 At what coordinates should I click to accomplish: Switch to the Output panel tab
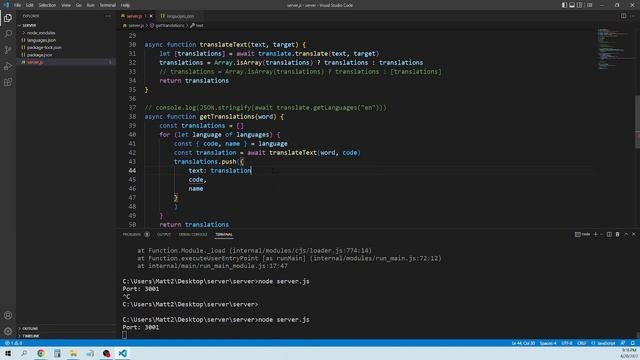[164, 234]
